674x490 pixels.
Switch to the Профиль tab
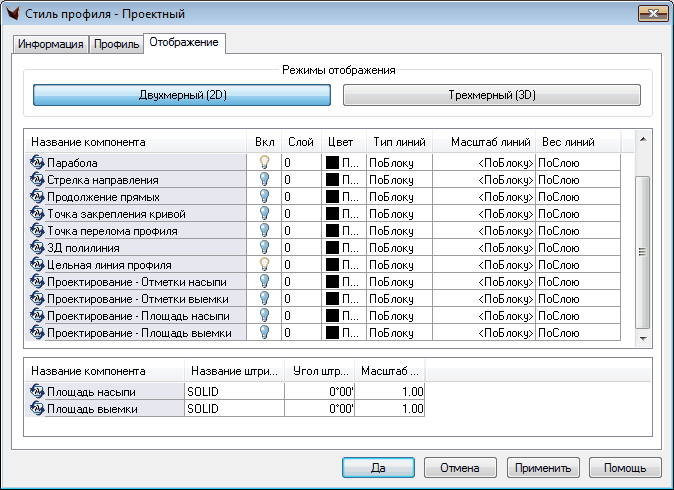(x=116, y=44)
